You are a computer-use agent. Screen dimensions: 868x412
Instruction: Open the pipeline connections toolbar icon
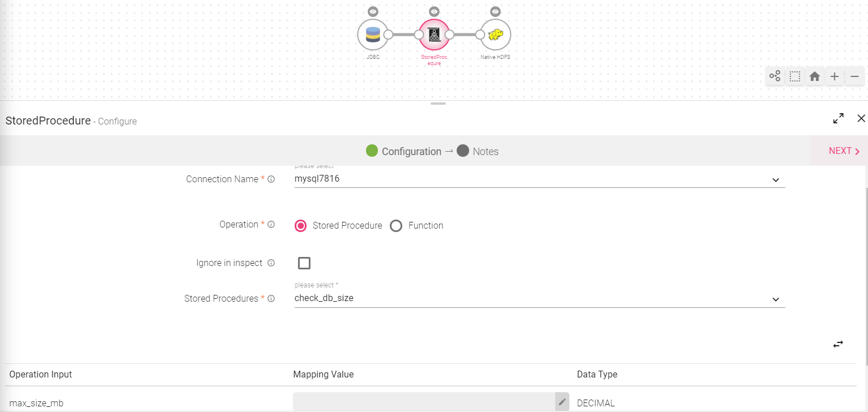pos(775,76)
